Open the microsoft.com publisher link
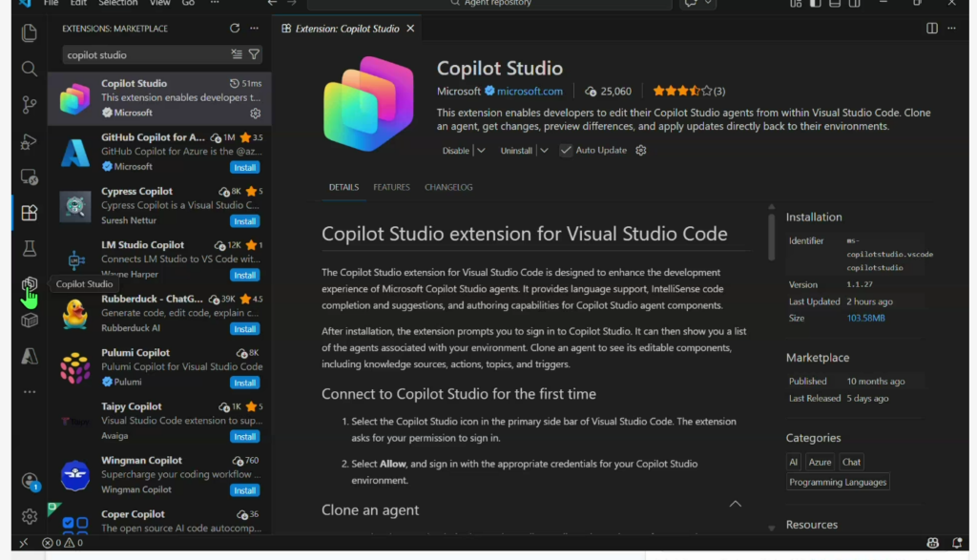The width and height of the screenshot is (977, 560). [530, 92]
